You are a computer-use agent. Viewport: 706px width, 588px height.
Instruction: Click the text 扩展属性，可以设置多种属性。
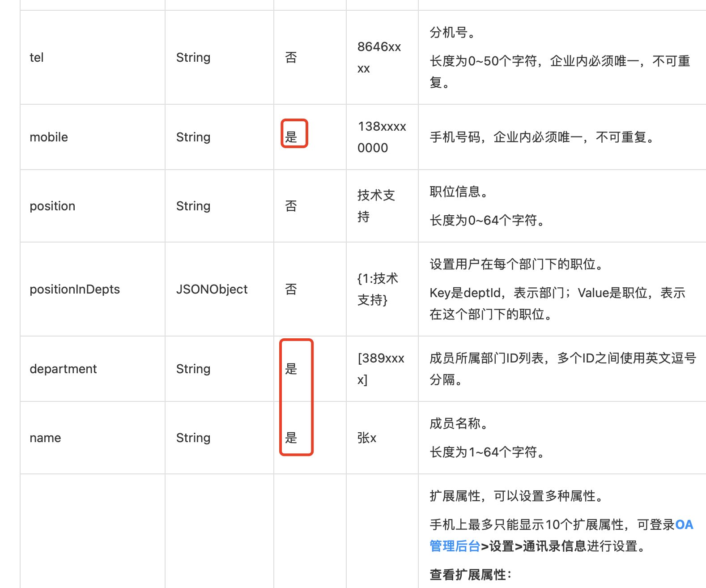(516, 496)
